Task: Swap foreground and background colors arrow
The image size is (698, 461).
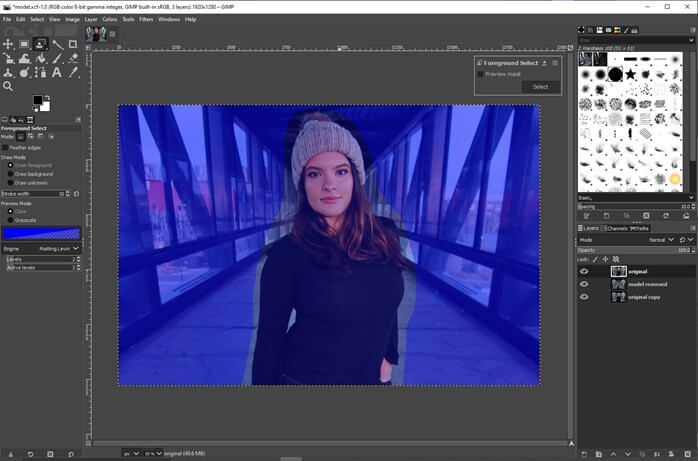Action: (47, 97)
